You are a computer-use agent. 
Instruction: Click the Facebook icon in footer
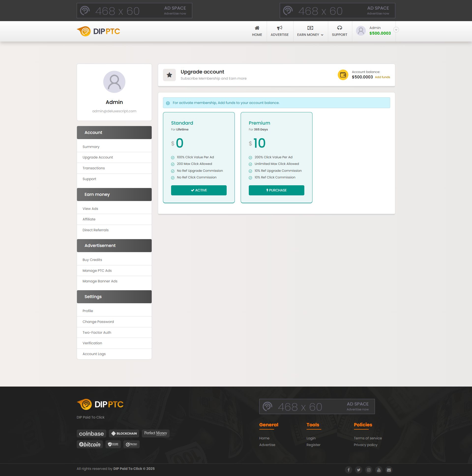[348, 470]
